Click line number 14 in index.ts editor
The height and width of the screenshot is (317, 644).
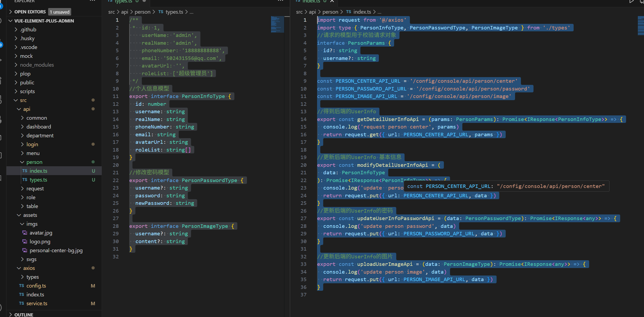tap(303, 119)
